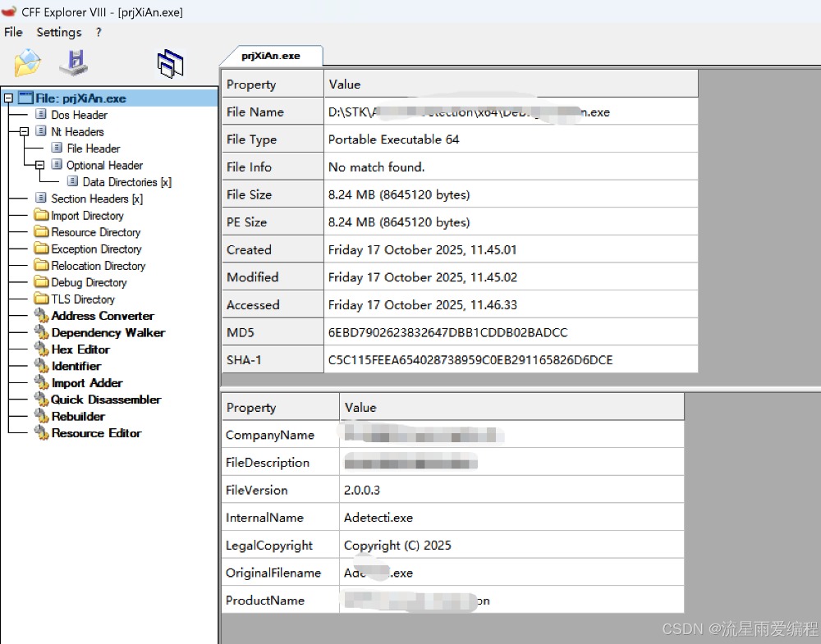Screen dimensions: 821x644
Task: Open the Settings menu
Action: [x=59, y=32]
